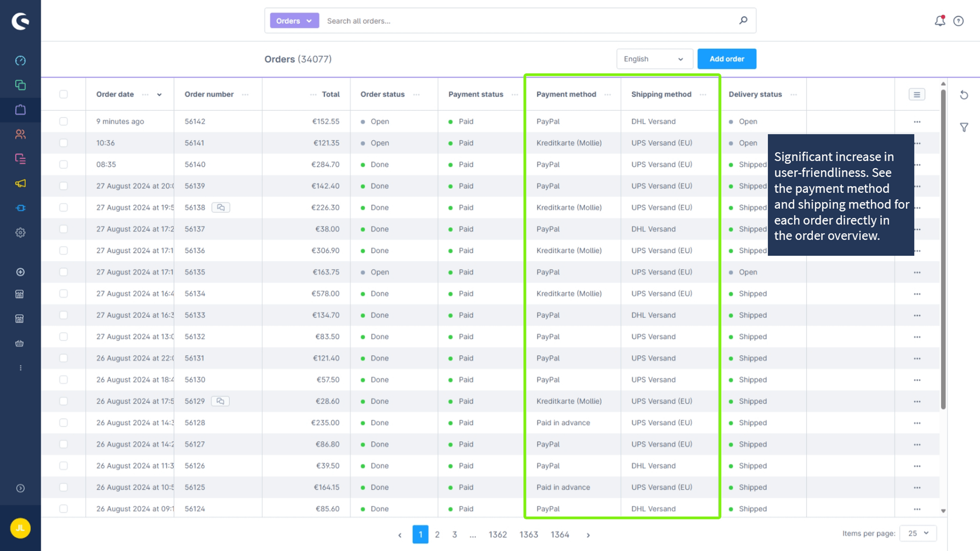Click the settings gear icon in sidebar
Viewport: 980px width, 551px height.
click(20, 232)
